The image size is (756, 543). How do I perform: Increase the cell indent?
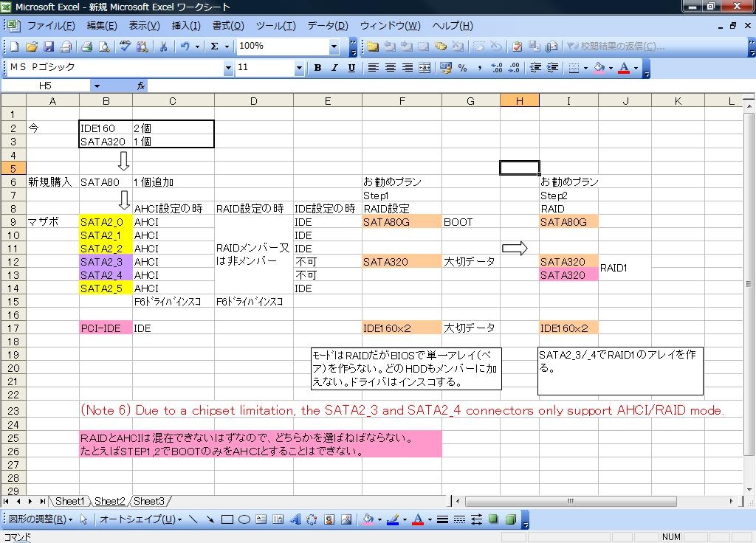[552, 68]
